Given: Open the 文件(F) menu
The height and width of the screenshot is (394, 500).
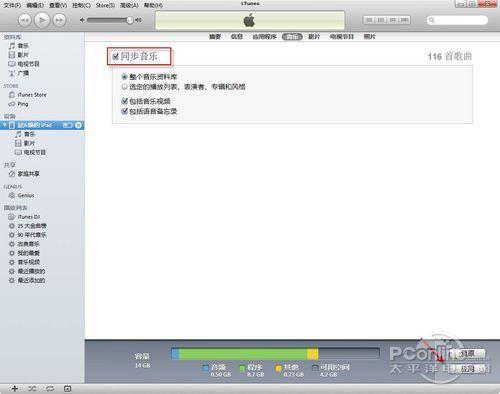Looking at the screenshot, I should click(x=12, y=5).
